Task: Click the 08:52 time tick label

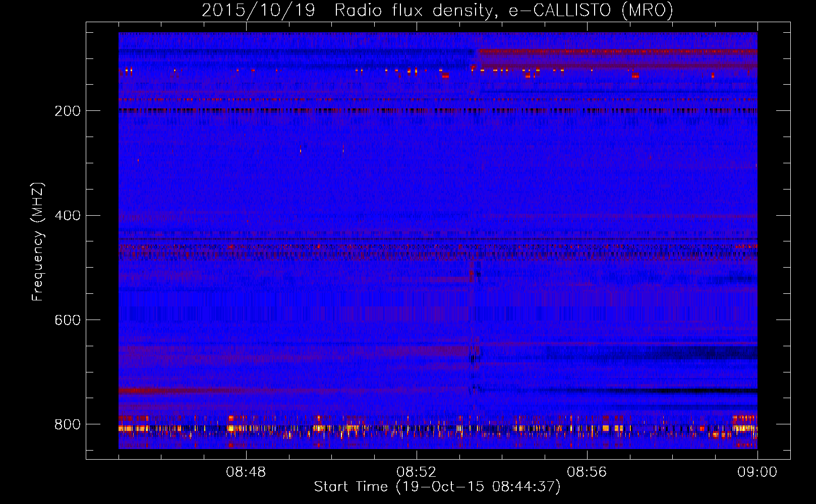Action: (x=417, y=472)
